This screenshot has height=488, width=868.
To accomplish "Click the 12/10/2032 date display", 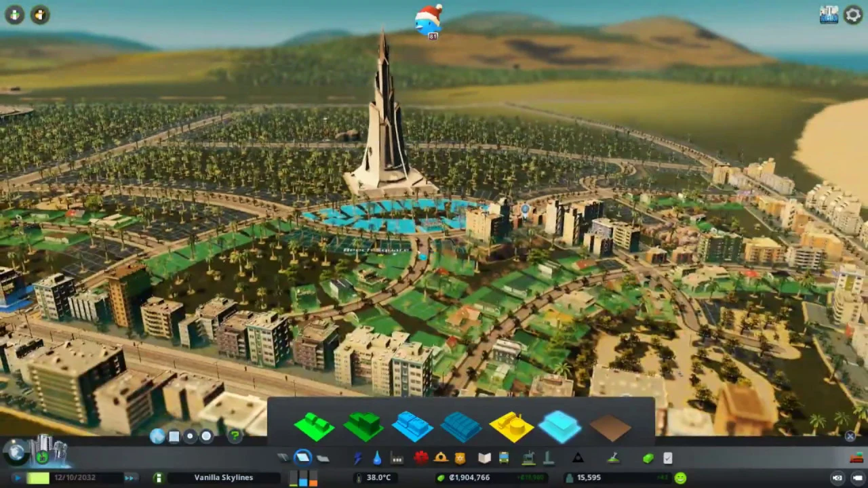I will pos(75,478).
